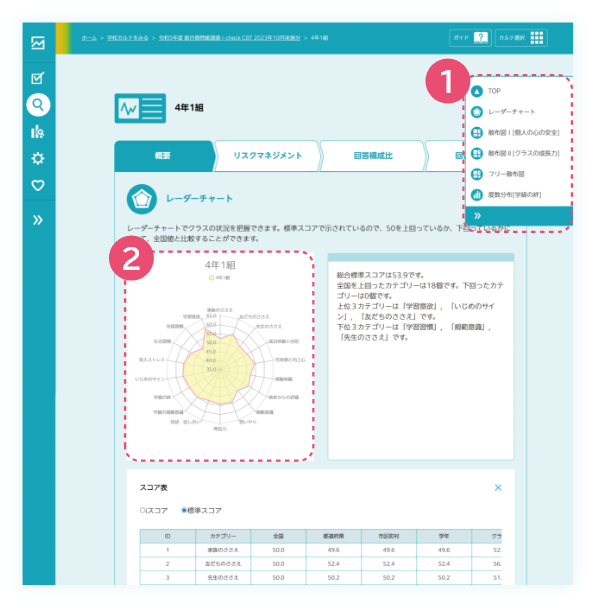Switch to the 回答構成比 tab
The image size is (596, 608).
[x=373, y=155]
